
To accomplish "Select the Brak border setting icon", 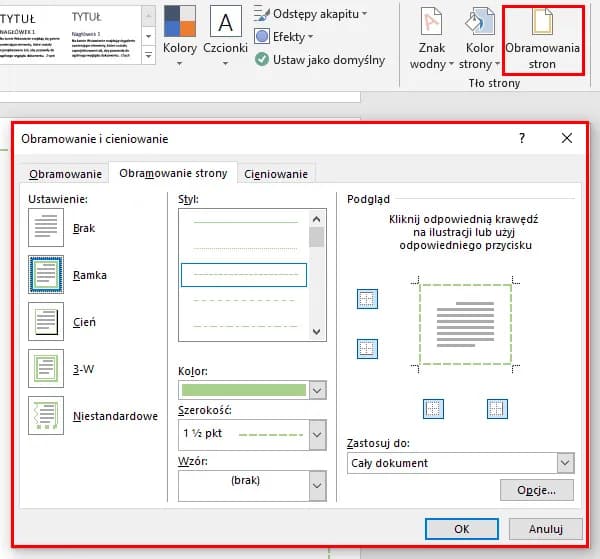I will click(x=47, y=228).
